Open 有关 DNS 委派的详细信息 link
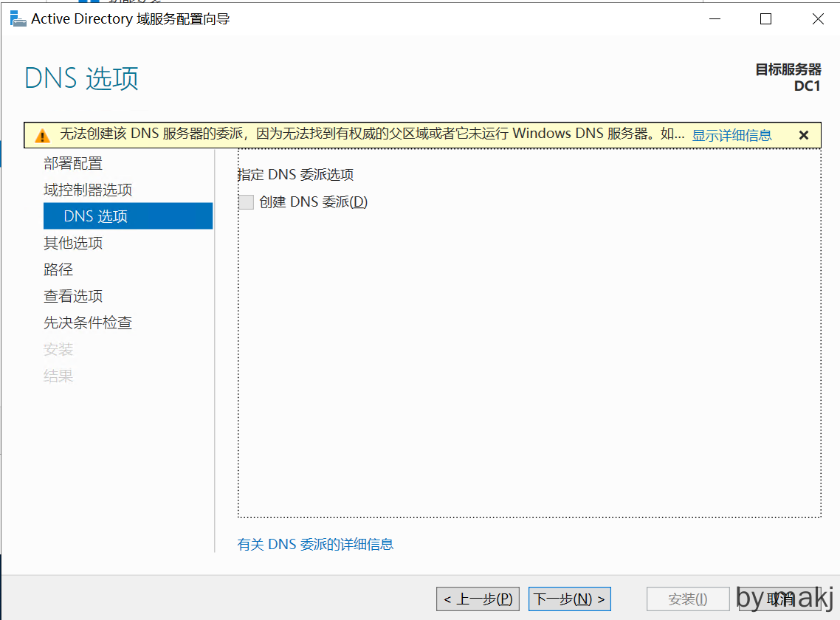This screenshot has width=840, height=620. coord(315,544)
